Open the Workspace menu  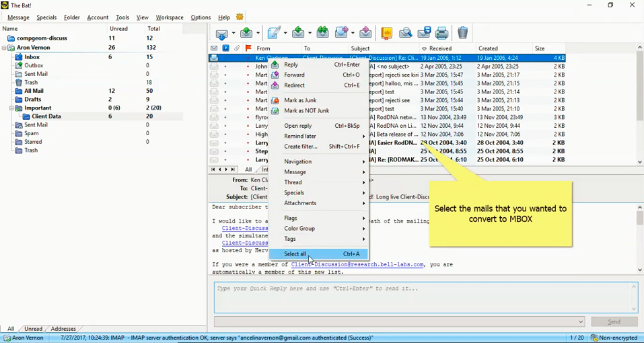coord(170,17)
